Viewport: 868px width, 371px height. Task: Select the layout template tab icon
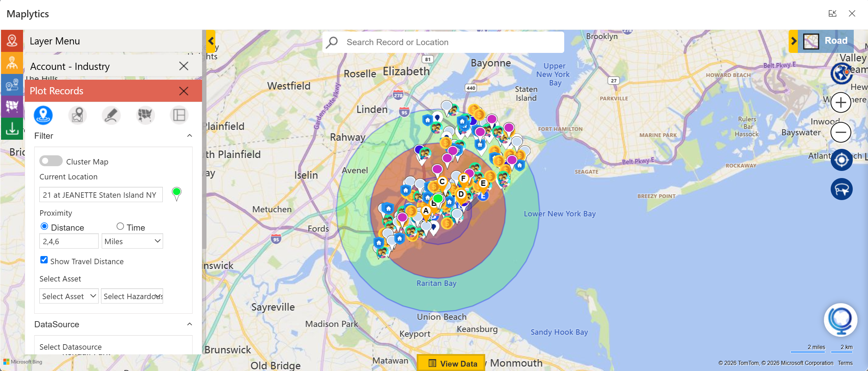coord(179,115)
